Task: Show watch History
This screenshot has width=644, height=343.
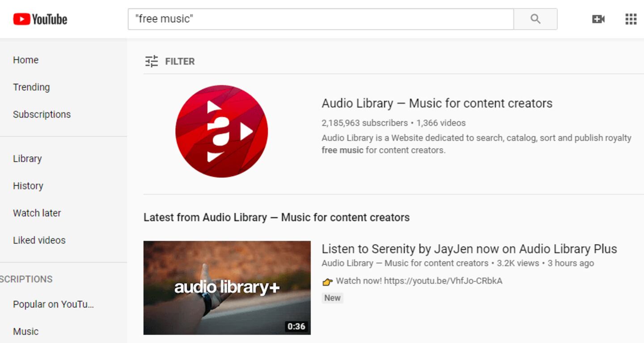Action: coord(28,186)
